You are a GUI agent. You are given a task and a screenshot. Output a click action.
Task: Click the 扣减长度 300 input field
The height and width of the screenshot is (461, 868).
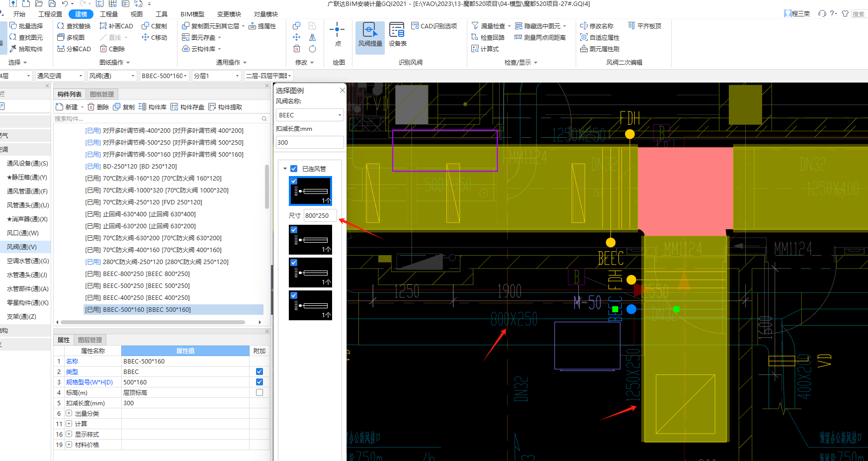(x=310, y=142)
